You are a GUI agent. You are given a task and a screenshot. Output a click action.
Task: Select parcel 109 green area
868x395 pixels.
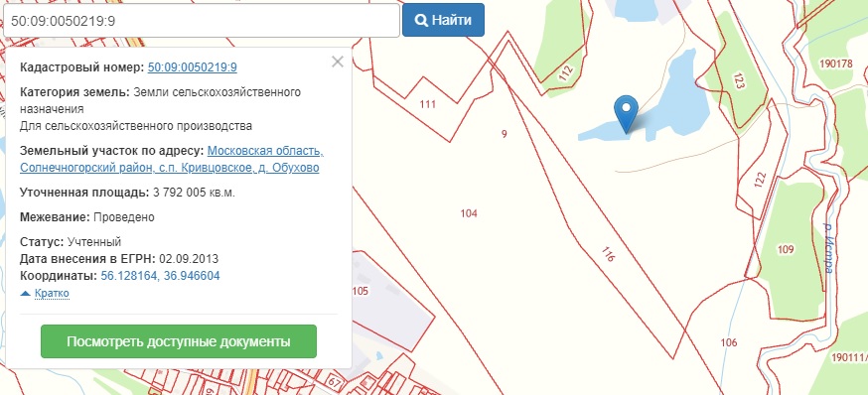(x=785, y=249)
